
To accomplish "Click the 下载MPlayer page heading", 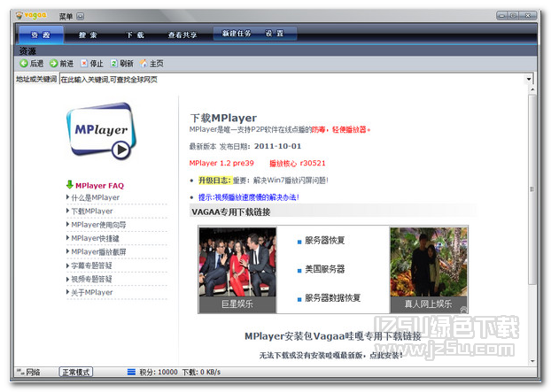I will pos(223,118).
